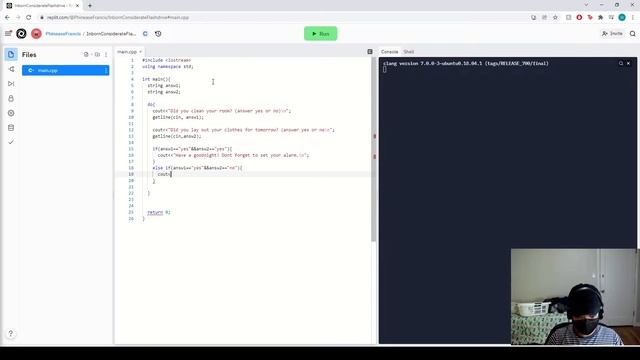This screenshot has height=360, width=640.
Task: Click the blue C language icon beside repl name
Action: (x=145, y=33)
